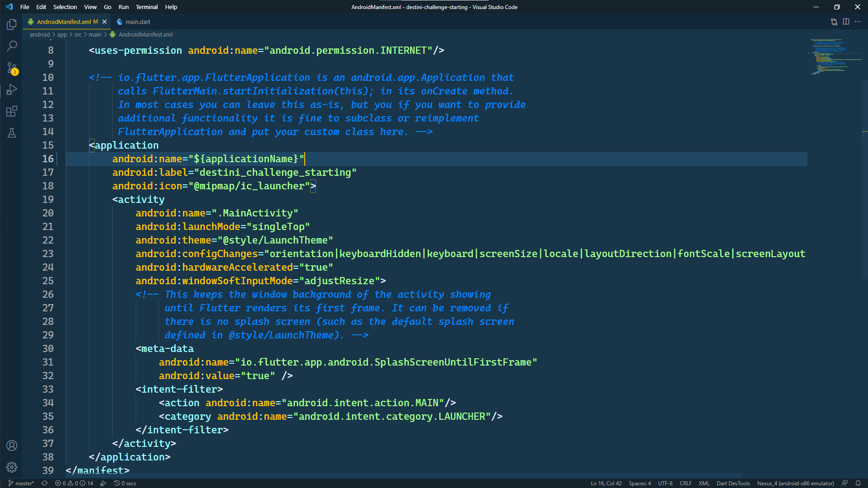Image resolution: width=868 pixels, height=488 pixels.
Task: Click Dart DevTools in status bar
Action: (x=733, y=483)
